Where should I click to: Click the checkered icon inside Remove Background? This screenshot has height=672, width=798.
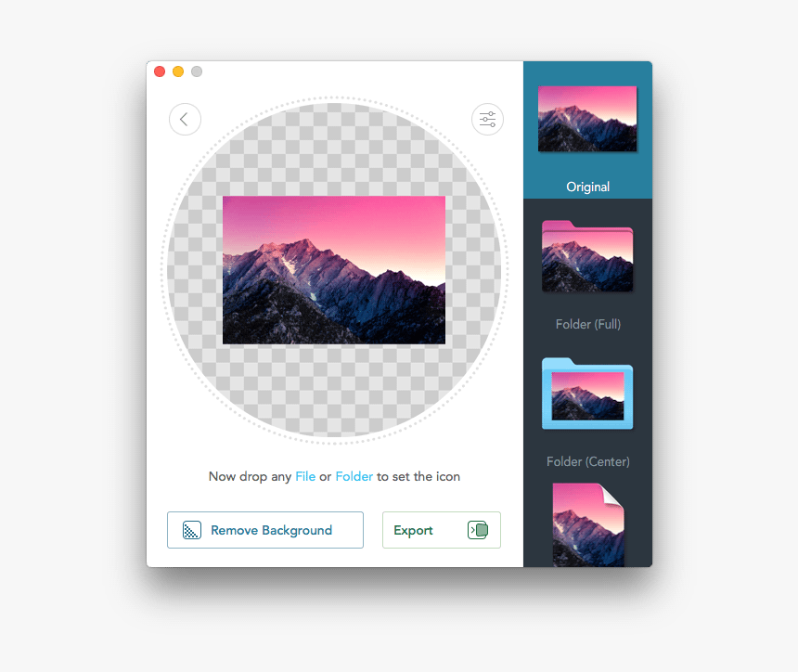[191, 530]
